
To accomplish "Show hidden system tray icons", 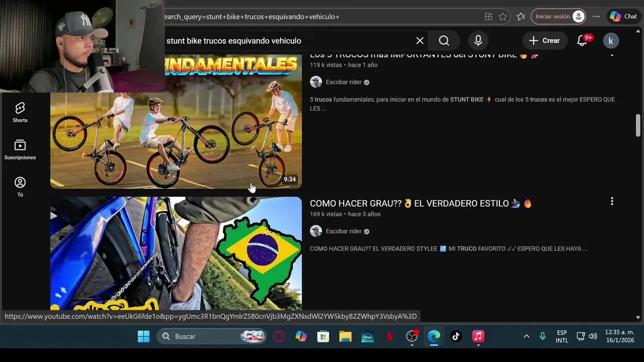I will [526, 336].
